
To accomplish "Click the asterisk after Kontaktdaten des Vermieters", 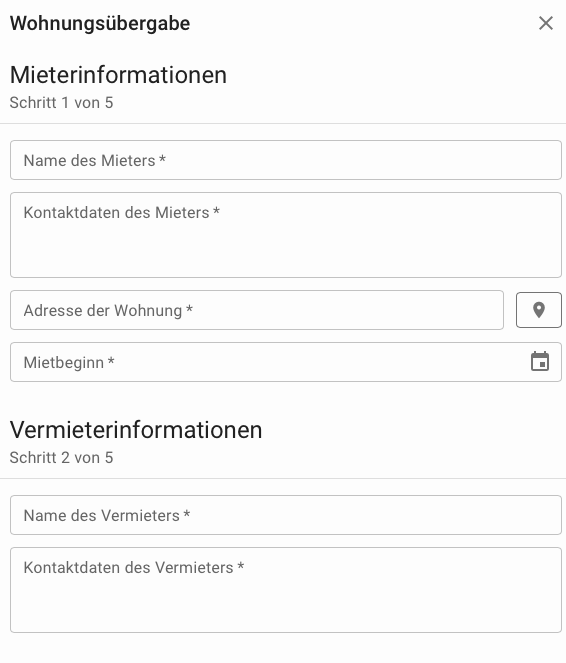I will click(x=241, y=566).
